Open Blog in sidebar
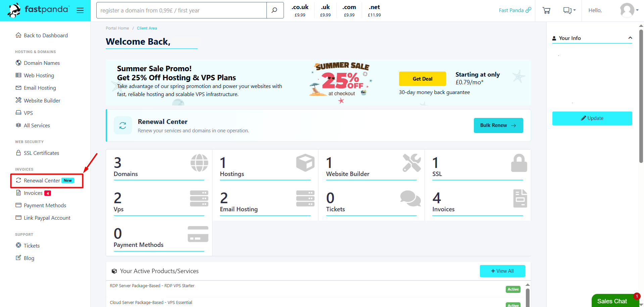 pos(25,258)
